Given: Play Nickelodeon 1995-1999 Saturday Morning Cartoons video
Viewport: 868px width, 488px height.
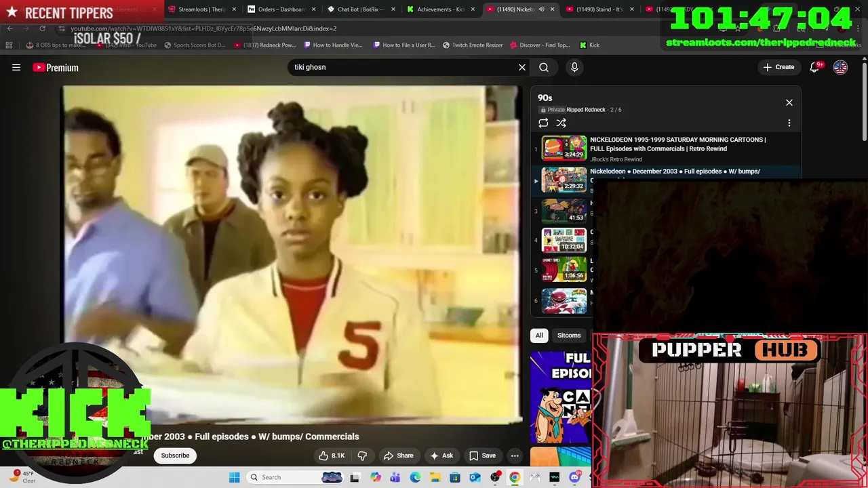Looking at the screenshot, I should pos(666,148).
